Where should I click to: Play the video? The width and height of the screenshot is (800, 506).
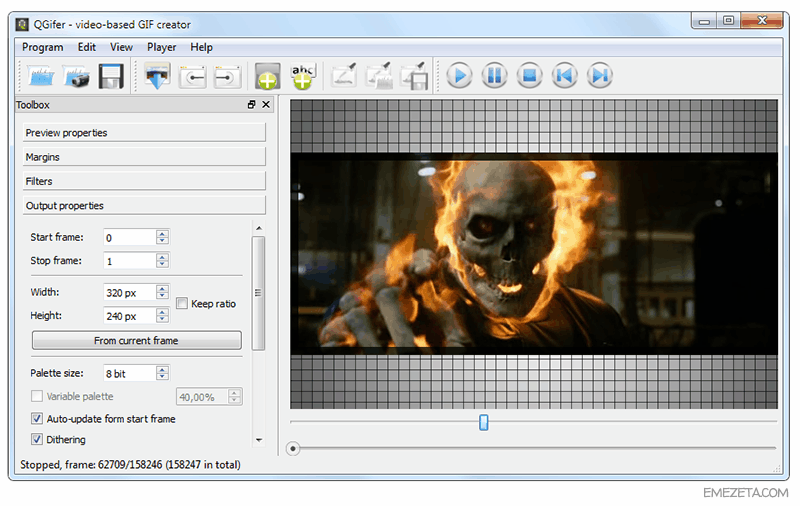tap(459, 75)
